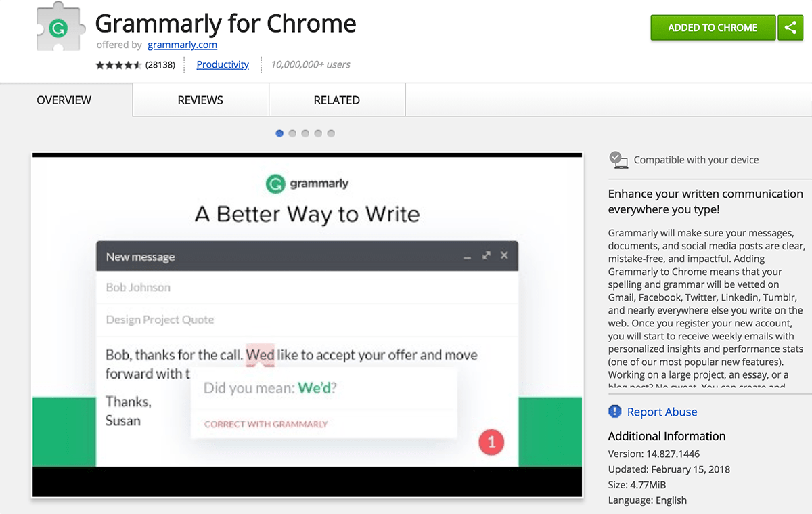The image size is (812, 514).
Task: Click the Grammarly logo in the screenshot preview
Action: [x=307, y=184]
